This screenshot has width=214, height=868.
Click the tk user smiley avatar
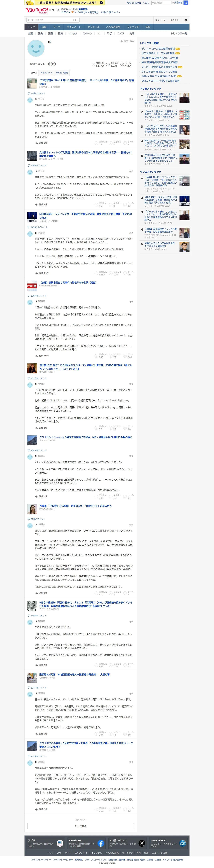pos(36,48)
